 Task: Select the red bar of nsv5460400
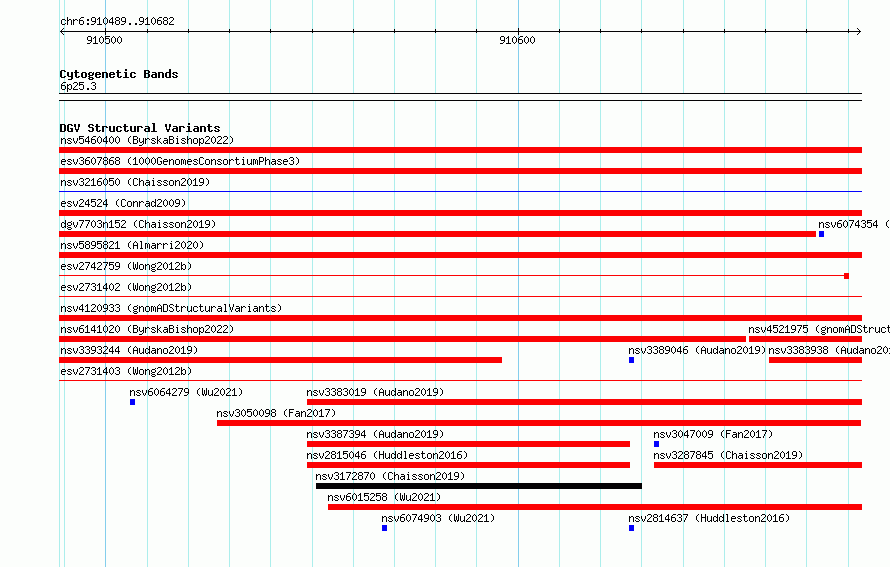(x=460, y=150)
